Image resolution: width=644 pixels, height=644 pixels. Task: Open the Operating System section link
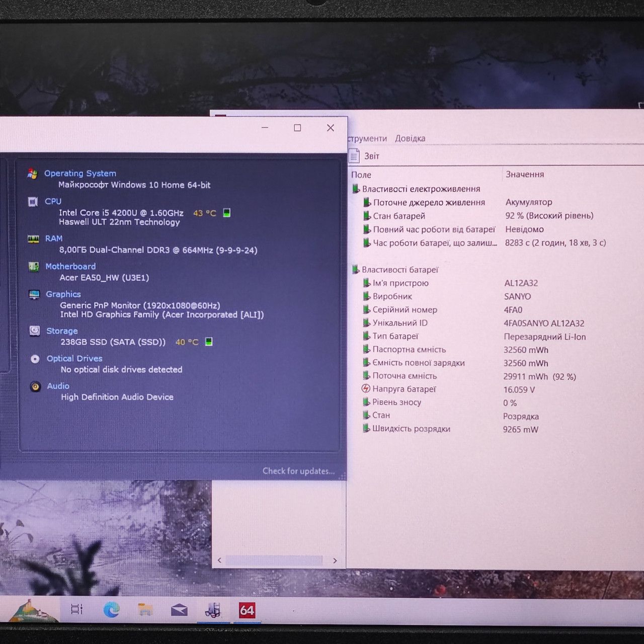click(80, 174)
